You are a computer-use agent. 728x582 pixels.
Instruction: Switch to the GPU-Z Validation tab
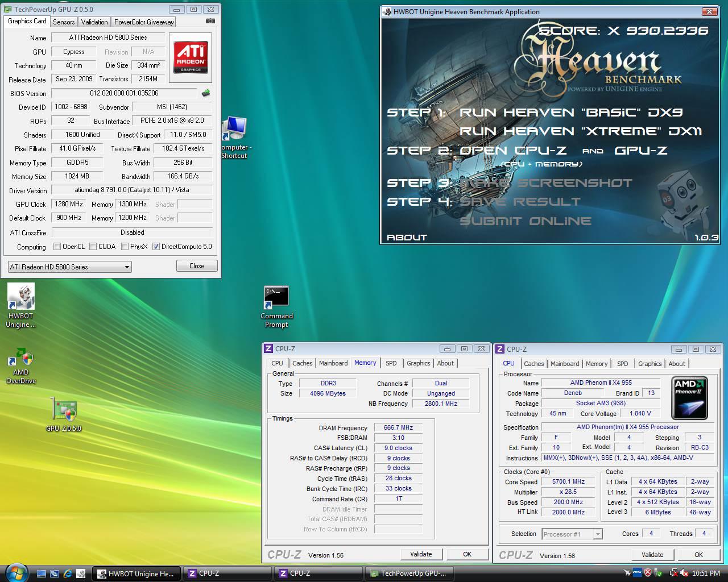(94, 22)
